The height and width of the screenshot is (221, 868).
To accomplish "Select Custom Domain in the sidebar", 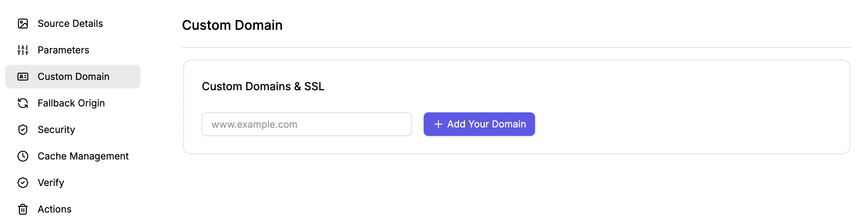I will click(x=73, y=77).
